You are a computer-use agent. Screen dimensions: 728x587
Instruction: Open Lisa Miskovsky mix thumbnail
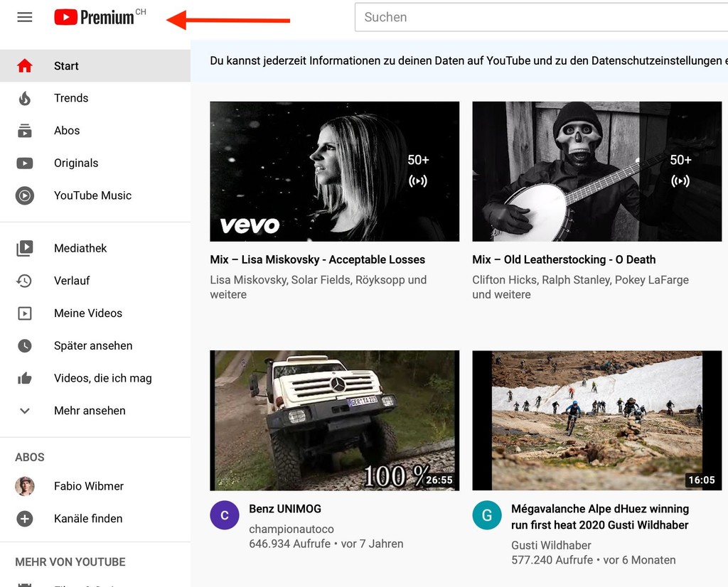(334, 171)
